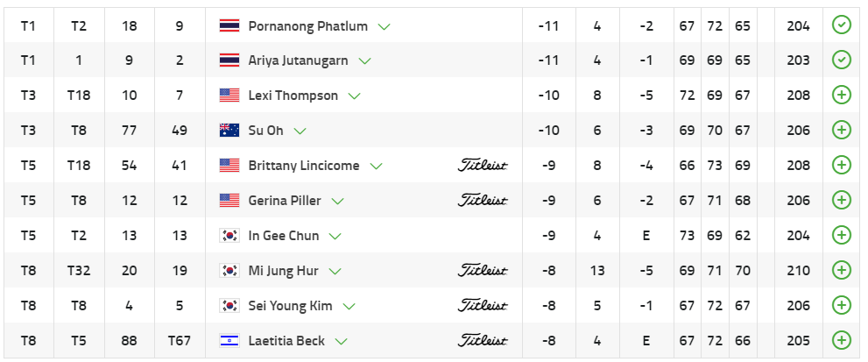Viewport: 868px width, 362px height.
Task: Open Gerina Piller's player name link
Action: 285,201
